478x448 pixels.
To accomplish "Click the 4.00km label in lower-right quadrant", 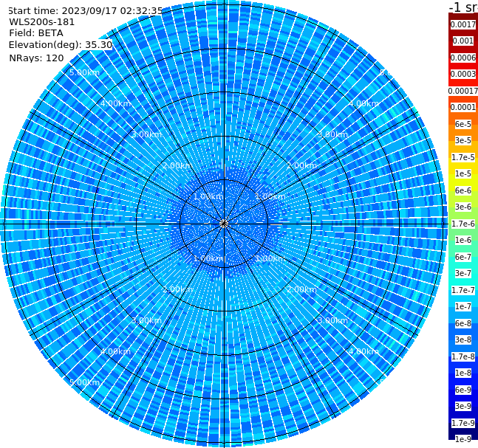I will pos(363,351).
